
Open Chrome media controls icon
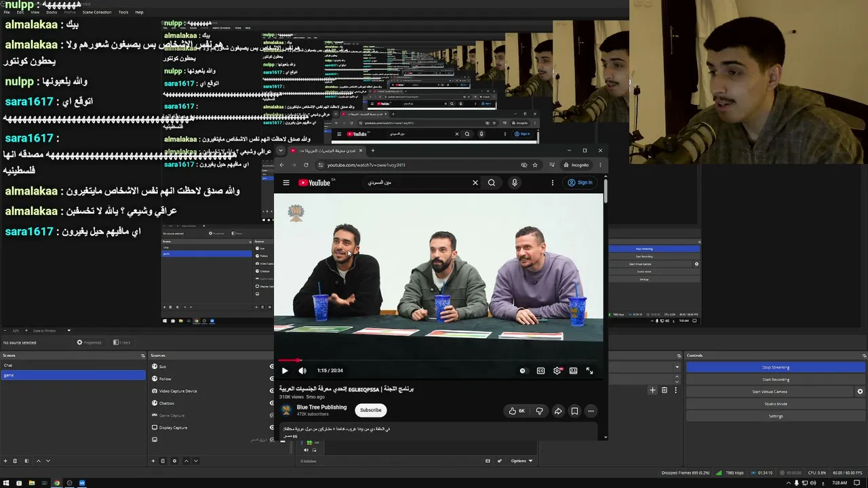(551, 165)
